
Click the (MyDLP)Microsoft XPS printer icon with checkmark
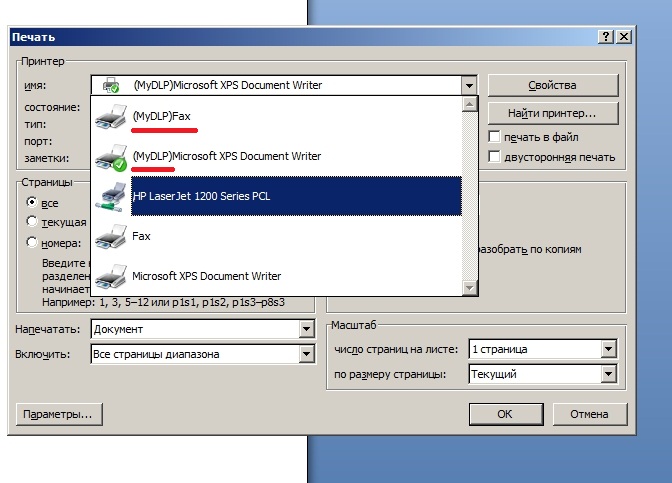click(111, 157)
